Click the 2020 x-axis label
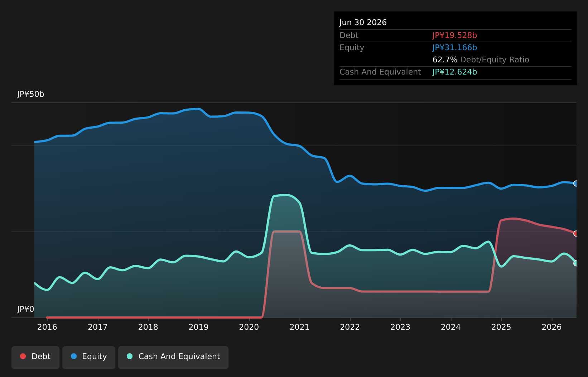 pos(249,327)
